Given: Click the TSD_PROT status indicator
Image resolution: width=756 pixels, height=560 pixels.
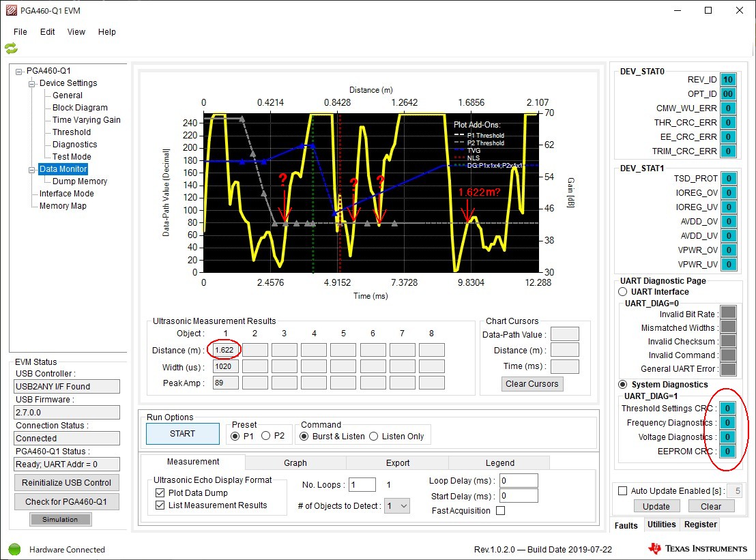Looking at the screenshot, I should [x=729, y=179].
